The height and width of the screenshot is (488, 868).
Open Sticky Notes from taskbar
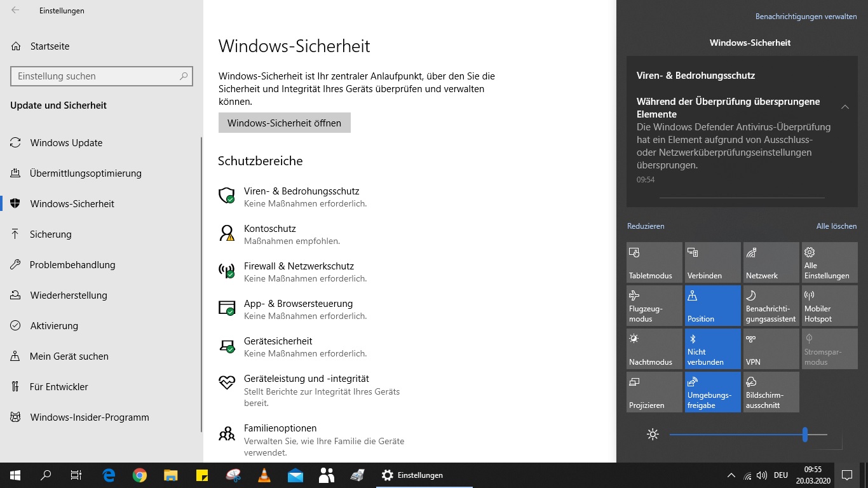click(202, 475)
